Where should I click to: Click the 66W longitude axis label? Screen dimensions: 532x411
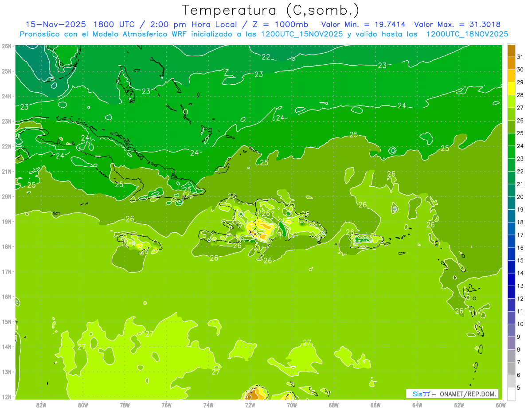point(376,404)
